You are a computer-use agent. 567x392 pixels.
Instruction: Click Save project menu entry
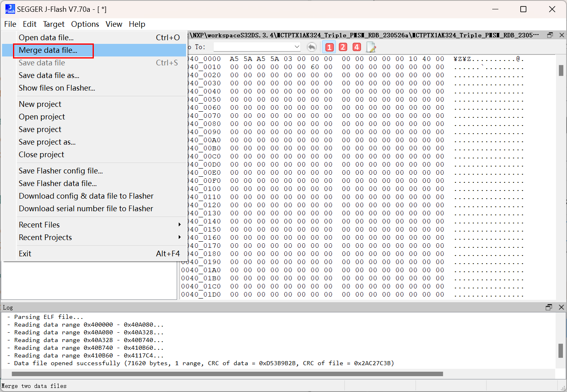click(x=94, y=129)
